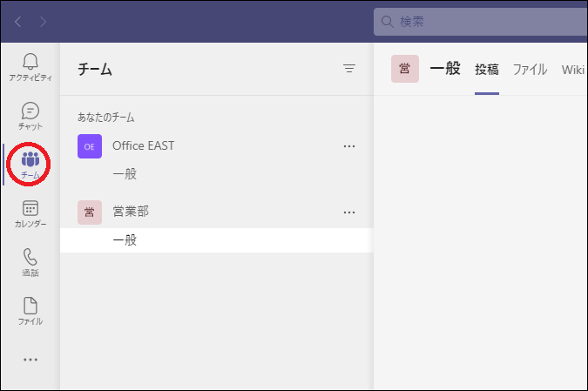Switch to the 投稿 tab

[x=487, y=70]
